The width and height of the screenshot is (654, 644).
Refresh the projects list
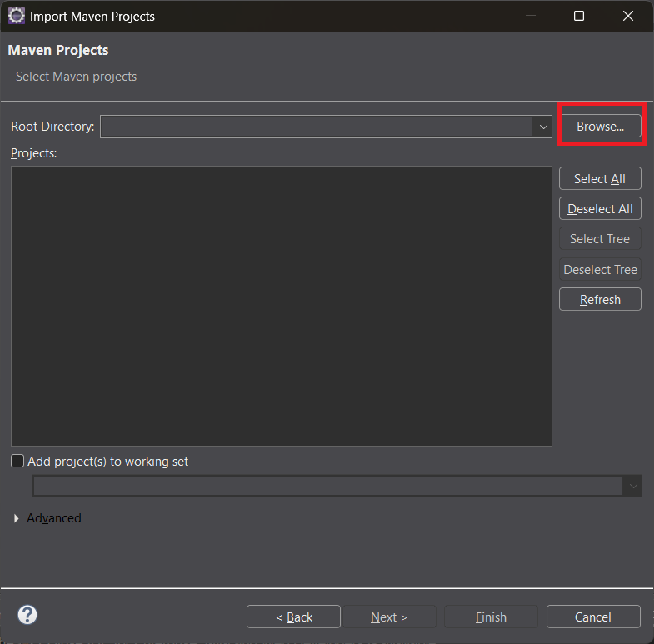click(x=600, y=300)
